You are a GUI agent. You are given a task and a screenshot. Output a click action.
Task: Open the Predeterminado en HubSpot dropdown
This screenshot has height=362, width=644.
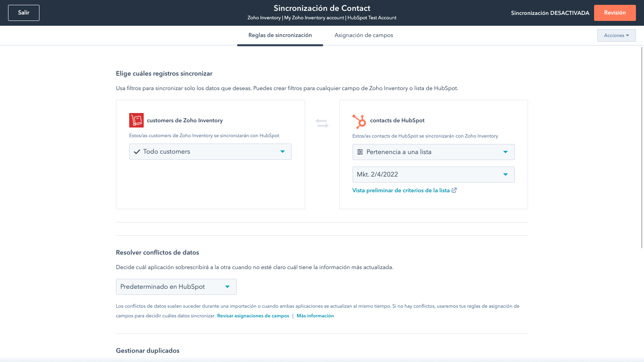coord(227,287)
